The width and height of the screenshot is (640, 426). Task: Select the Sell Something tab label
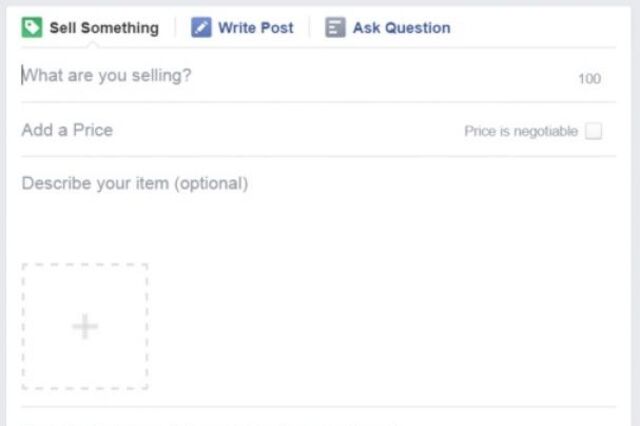tap(104, 28)
